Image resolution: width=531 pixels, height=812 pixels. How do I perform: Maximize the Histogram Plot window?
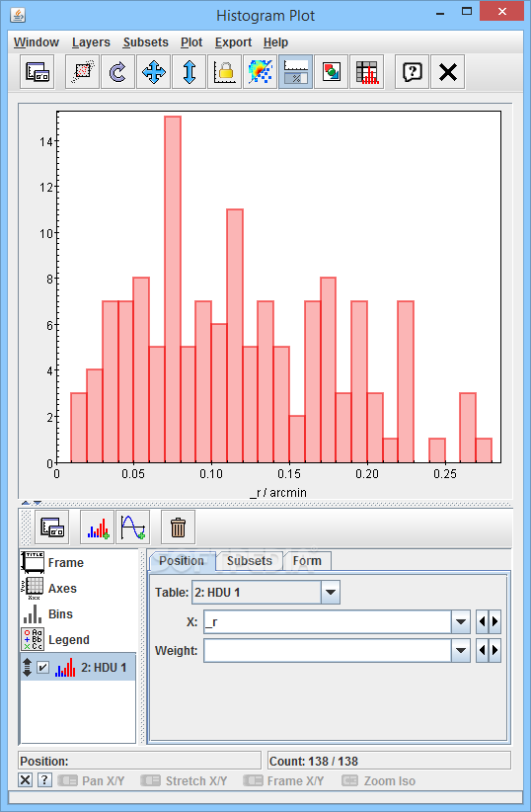tap(467, 11)
